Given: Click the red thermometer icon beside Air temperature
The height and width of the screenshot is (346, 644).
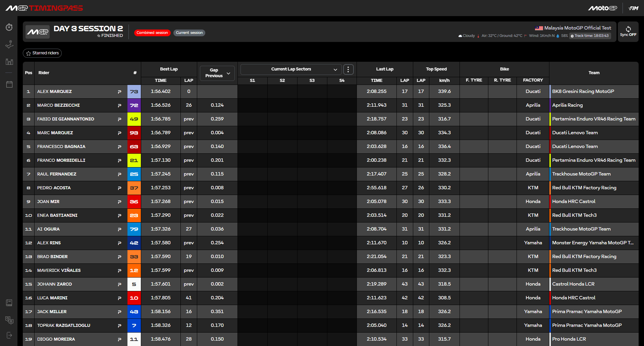Looking at the screenshot, I should [x=478, y=36].
